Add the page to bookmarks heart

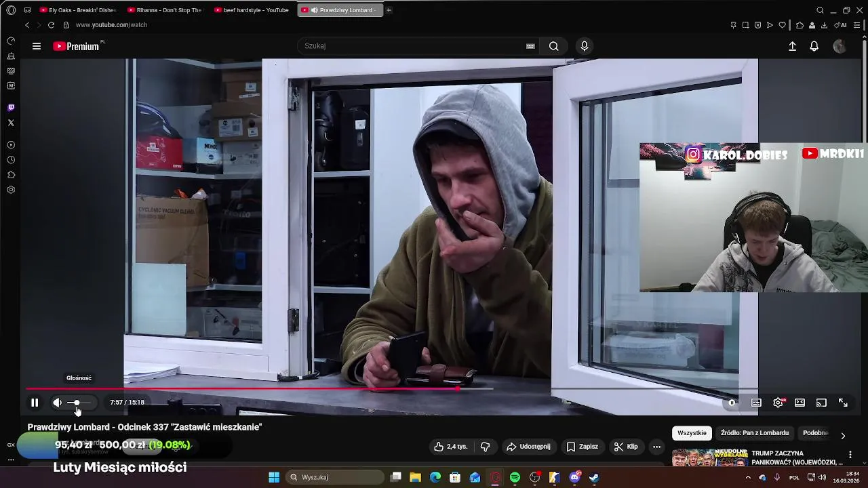tap(782, 25)
